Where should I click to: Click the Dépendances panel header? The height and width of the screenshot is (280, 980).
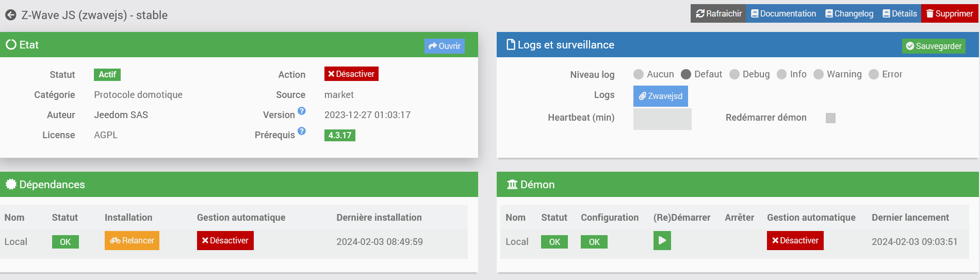239,185
